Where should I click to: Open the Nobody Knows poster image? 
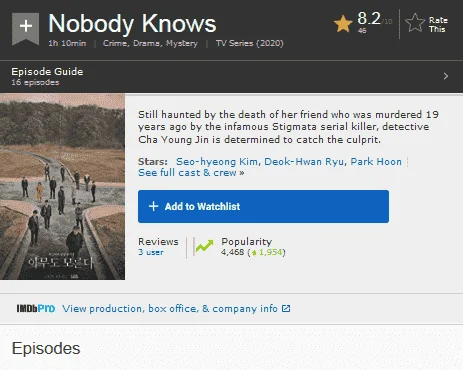62,187
